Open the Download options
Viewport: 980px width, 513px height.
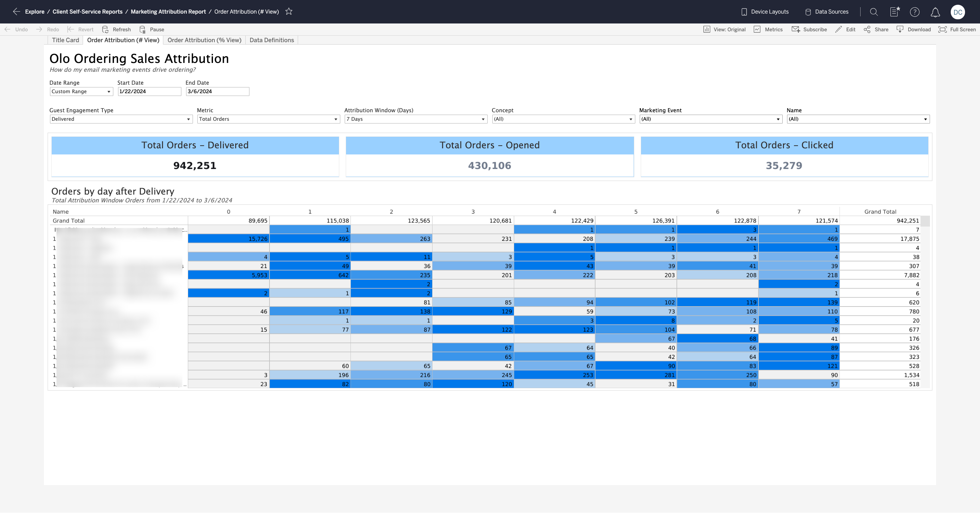point(913,29)
